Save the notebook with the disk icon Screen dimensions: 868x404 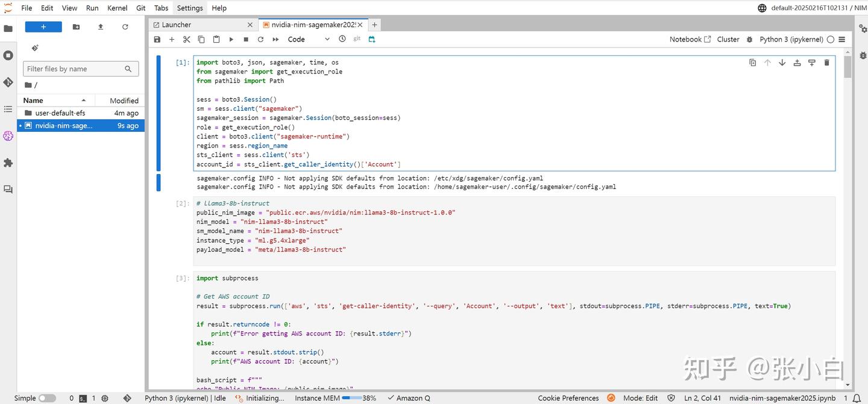(x=157, y=39)
